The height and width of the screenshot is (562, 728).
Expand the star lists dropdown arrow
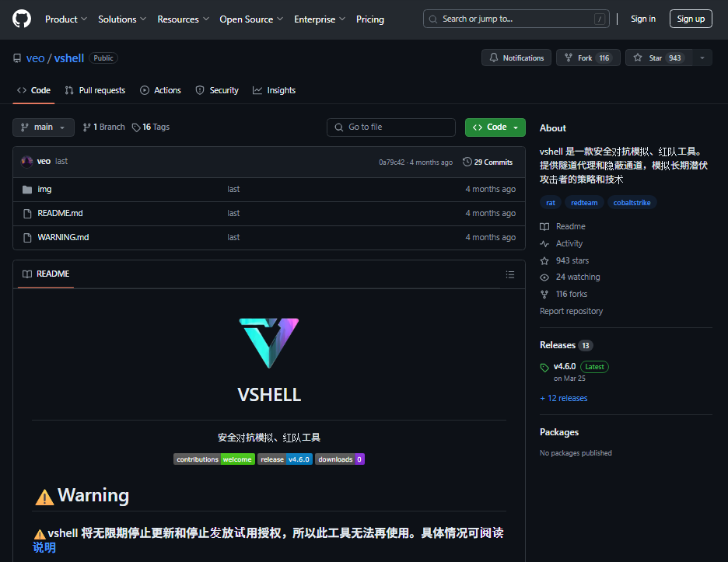pos(702,58)
